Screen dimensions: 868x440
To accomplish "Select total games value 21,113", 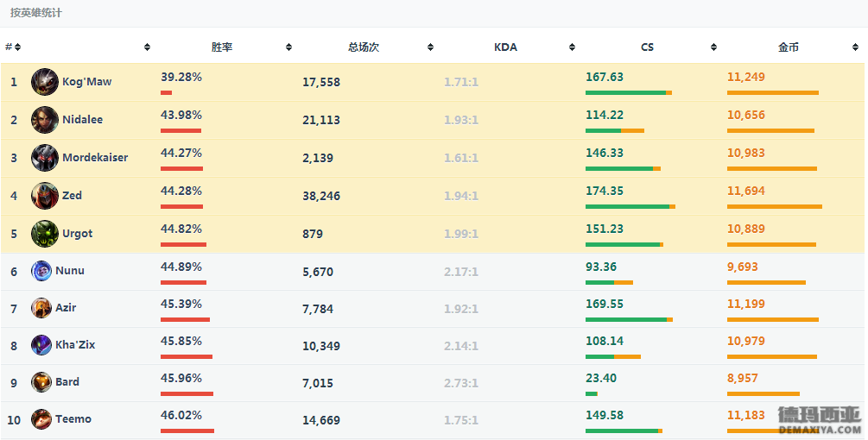I will tap(321, 120).
